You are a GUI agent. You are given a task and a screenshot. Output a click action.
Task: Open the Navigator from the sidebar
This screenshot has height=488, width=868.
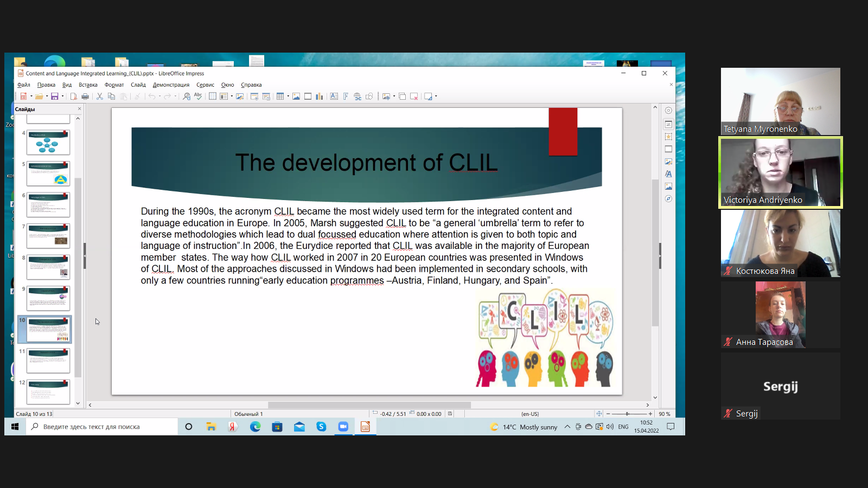pyautogui.click(x=668, y=199)
